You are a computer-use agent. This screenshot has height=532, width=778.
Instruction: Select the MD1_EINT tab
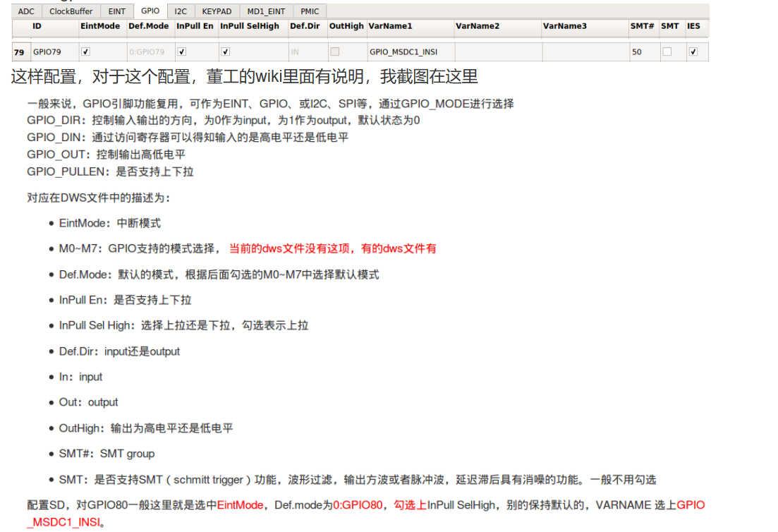pyautogui.click(x=266, y=11)
